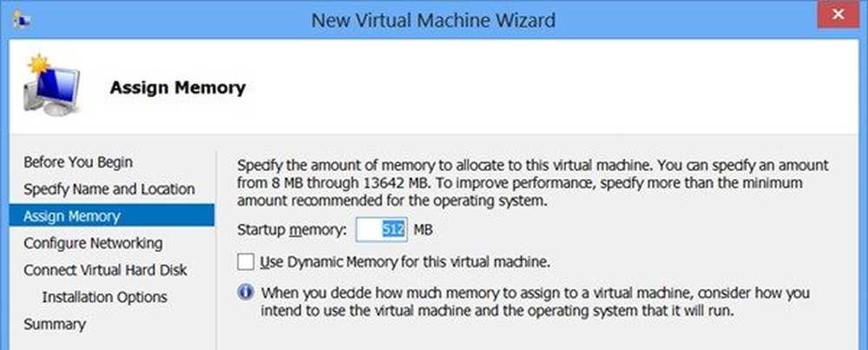Enable the Use Dynamic Memory checkbox
The image size is (868, 350).
click(x=246, y=261)
